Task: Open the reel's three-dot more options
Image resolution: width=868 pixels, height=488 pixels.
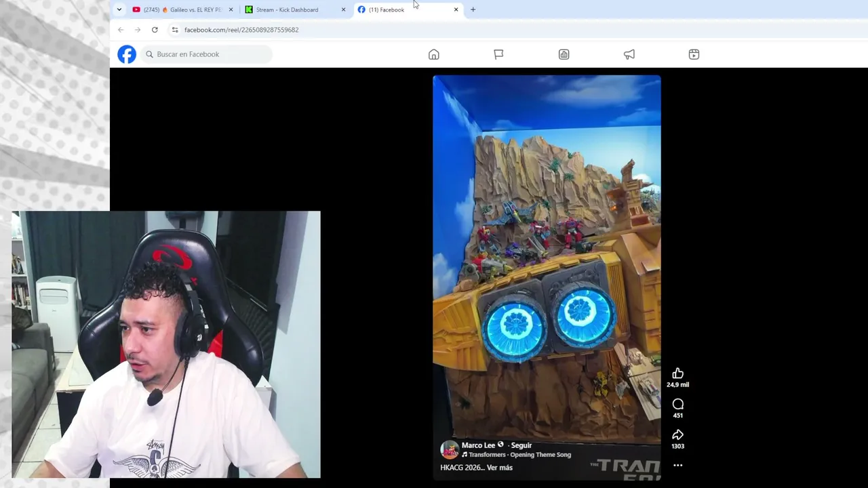Action: 677,466
